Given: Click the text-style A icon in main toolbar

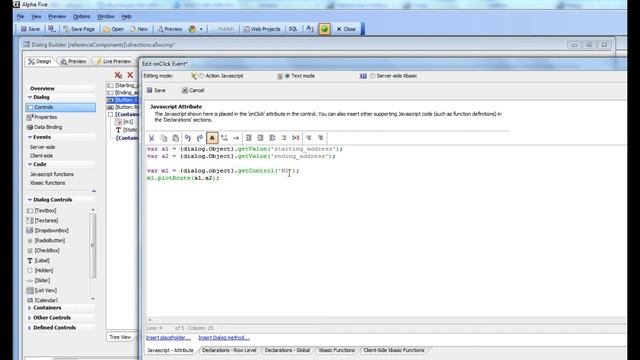Looking at the screenshot, I should 310,29.
